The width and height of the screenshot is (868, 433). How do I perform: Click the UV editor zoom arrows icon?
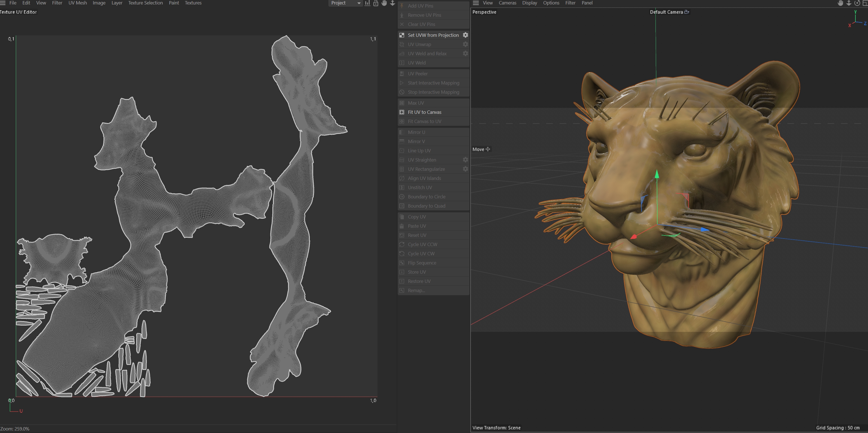(x=393, y=3)
